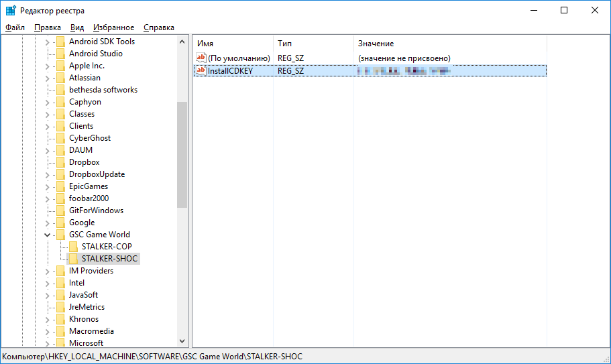Expand the JavaSoft key
The image size is (611, 364).
coord(47,296)
